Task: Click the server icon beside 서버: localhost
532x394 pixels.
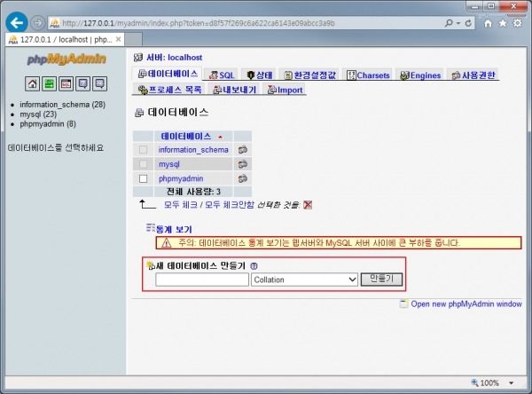Action: 138,58
